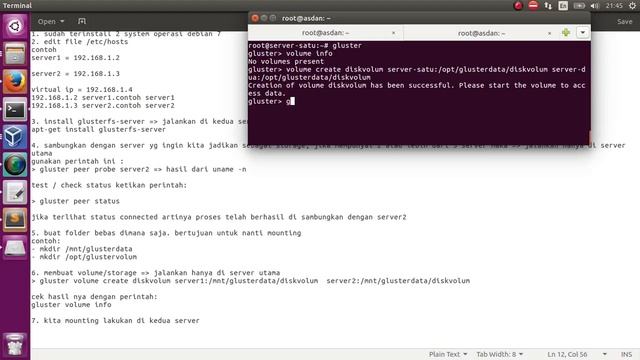Open the battery indicator menu
The image size is (640, 360).
[x=579, y=6]
